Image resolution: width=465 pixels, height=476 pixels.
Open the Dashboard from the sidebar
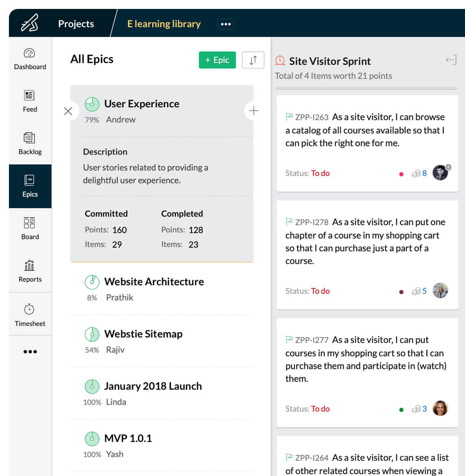pos(30,59)
